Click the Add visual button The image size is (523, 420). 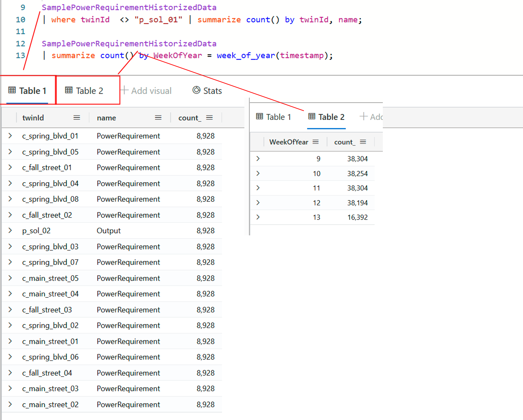pos(151,90)
